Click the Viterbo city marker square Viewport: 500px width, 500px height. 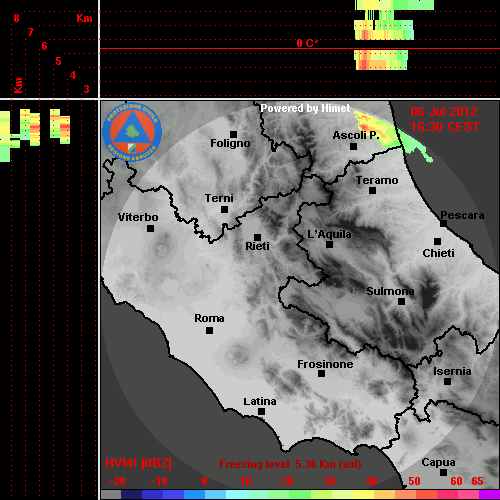[x=150, y=228]
